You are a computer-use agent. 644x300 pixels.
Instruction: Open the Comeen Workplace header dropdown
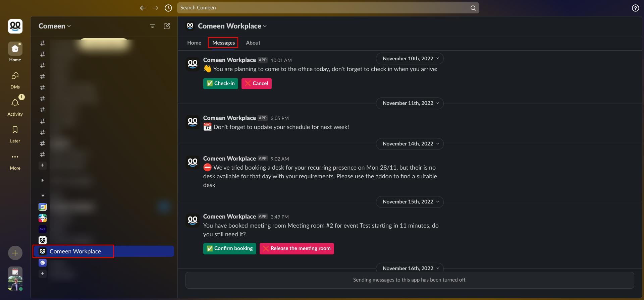232,26
